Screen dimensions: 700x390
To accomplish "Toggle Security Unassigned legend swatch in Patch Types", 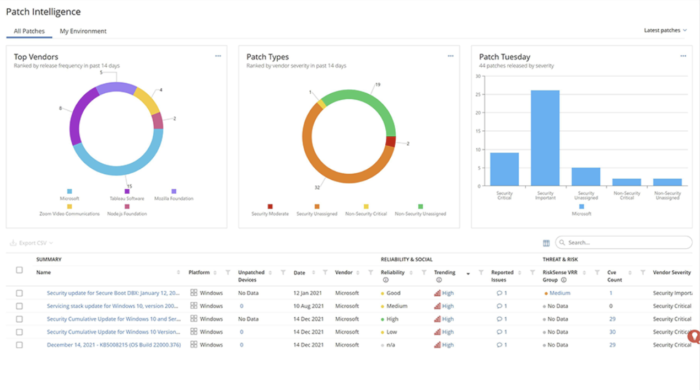I will (317, 207).
